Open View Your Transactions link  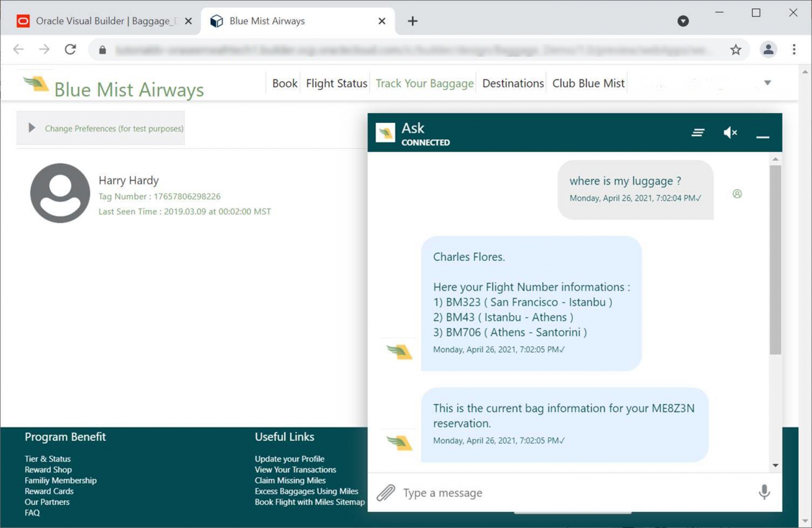(295, 470)
